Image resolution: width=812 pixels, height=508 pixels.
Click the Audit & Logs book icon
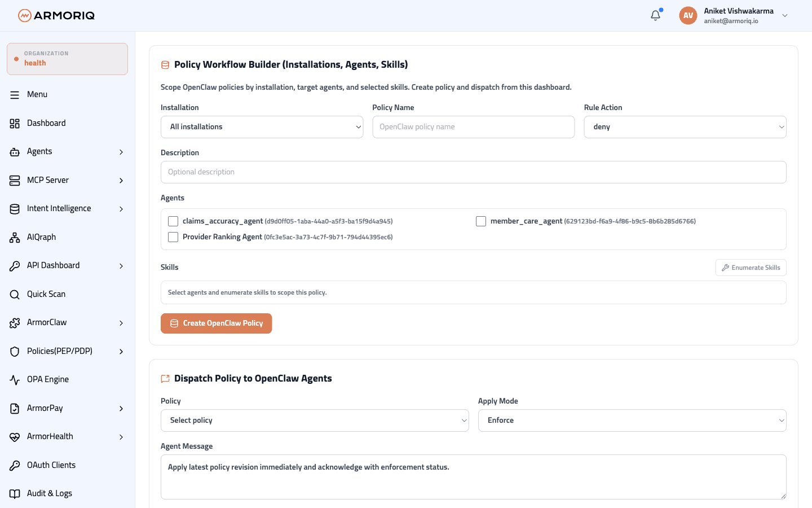coord(15,494)
